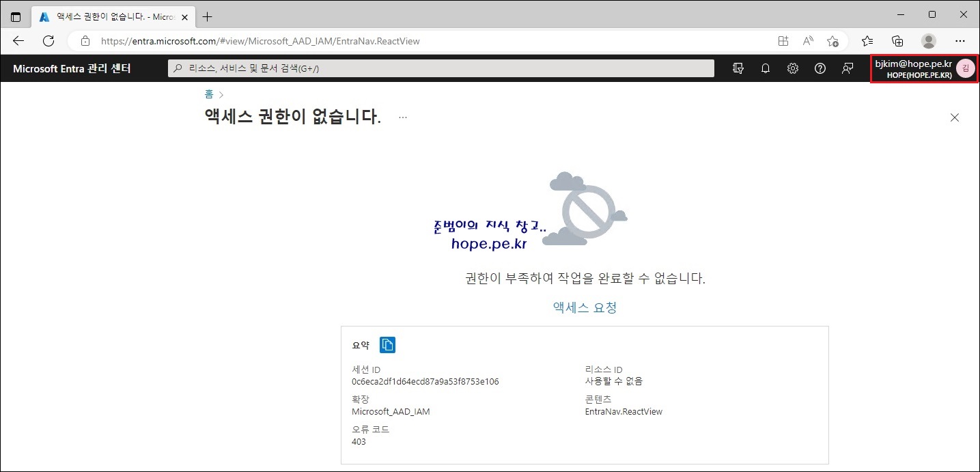Click the user avatar circle
Image resolution: width=980 pixels, height=472 pixels.
965,68
